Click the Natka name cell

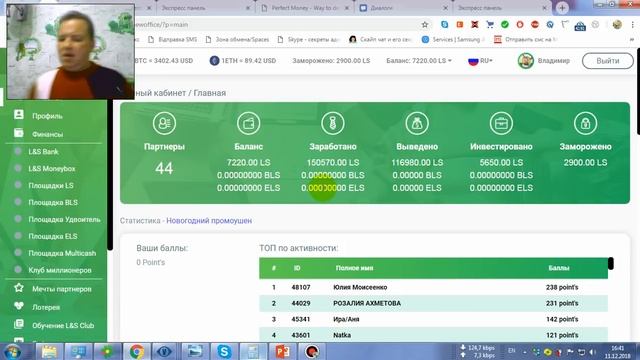pyautogui.click(x=342, y=335)
